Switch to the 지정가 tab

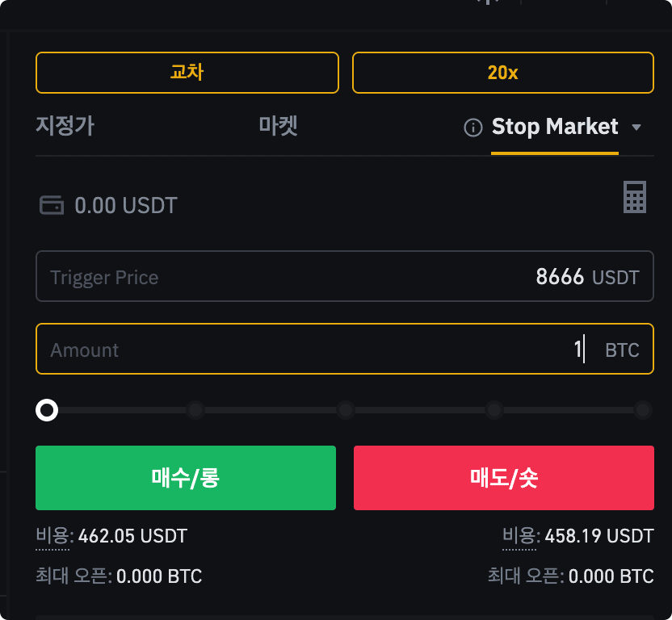pos(65,126)
